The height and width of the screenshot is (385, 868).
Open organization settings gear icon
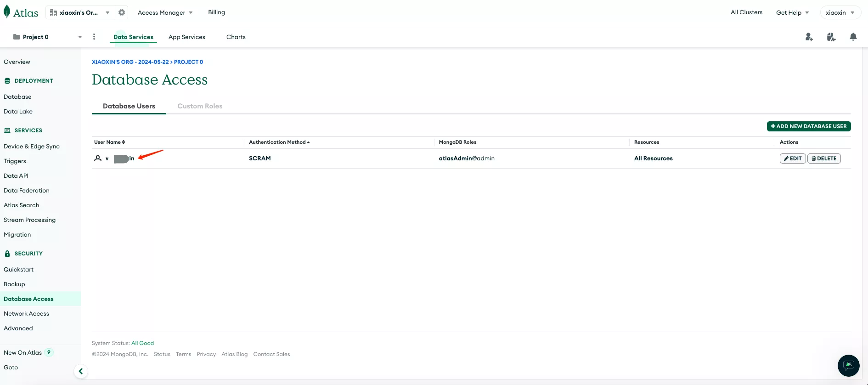(x=122, y=12)
